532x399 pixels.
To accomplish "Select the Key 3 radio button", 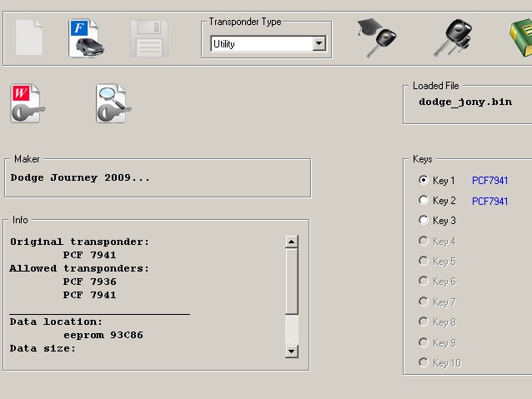I will (x=423, y=220).
